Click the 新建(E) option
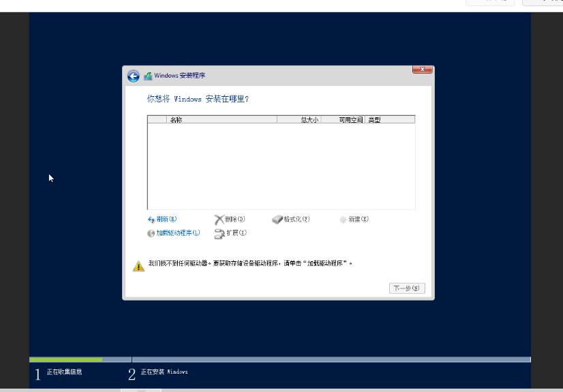The height and width of the screenshot is (392, 563). tap(359, 219)
